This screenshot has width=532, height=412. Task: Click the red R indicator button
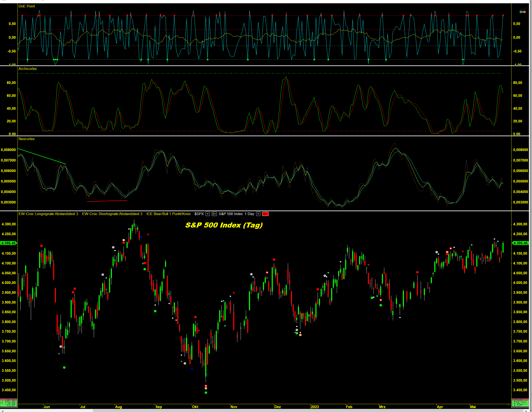click(x=265, y=214)
